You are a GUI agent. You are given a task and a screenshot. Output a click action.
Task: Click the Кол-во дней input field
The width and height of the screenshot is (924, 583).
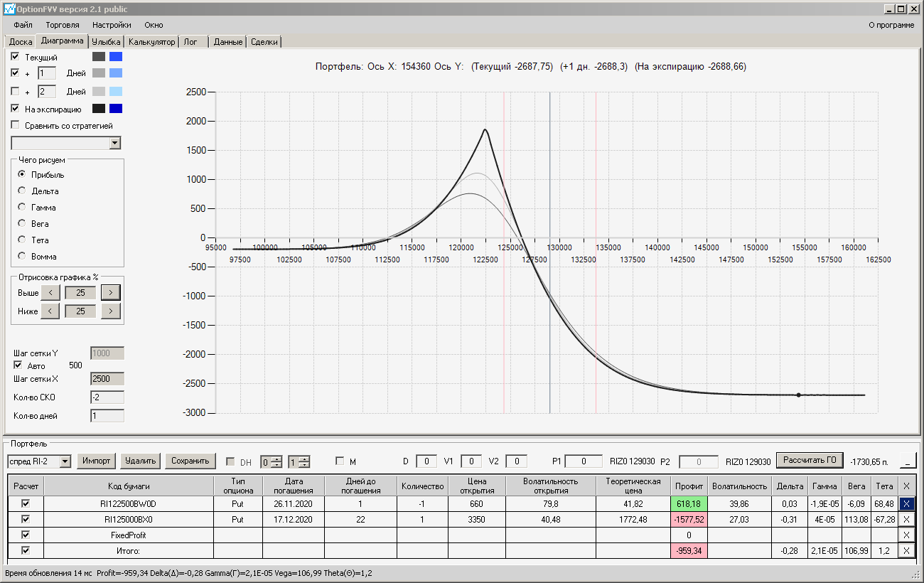pos(107,416)
